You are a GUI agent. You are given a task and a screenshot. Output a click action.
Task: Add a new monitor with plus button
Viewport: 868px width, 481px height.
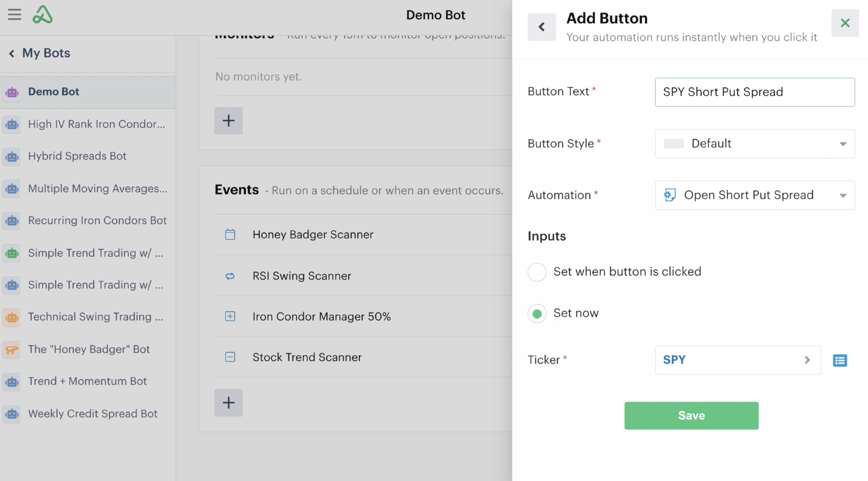(x=228, y=121)
